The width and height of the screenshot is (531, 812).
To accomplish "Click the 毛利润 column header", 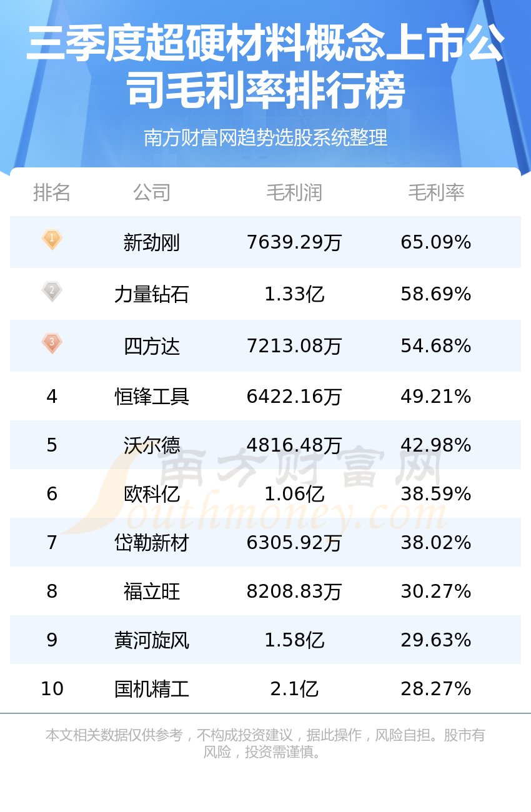I will (294, 192).
